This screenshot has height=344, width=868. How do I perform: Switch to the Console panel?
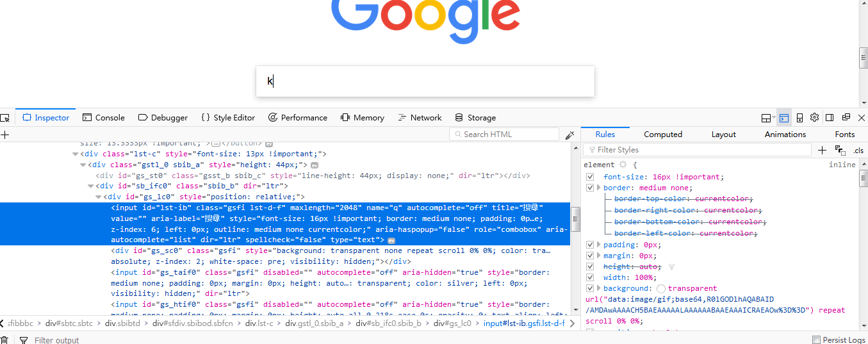click(x=104, y=118)
